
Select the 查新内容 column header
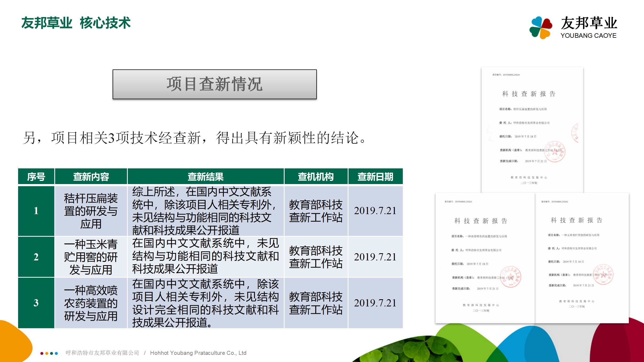[x=91, y=177]
